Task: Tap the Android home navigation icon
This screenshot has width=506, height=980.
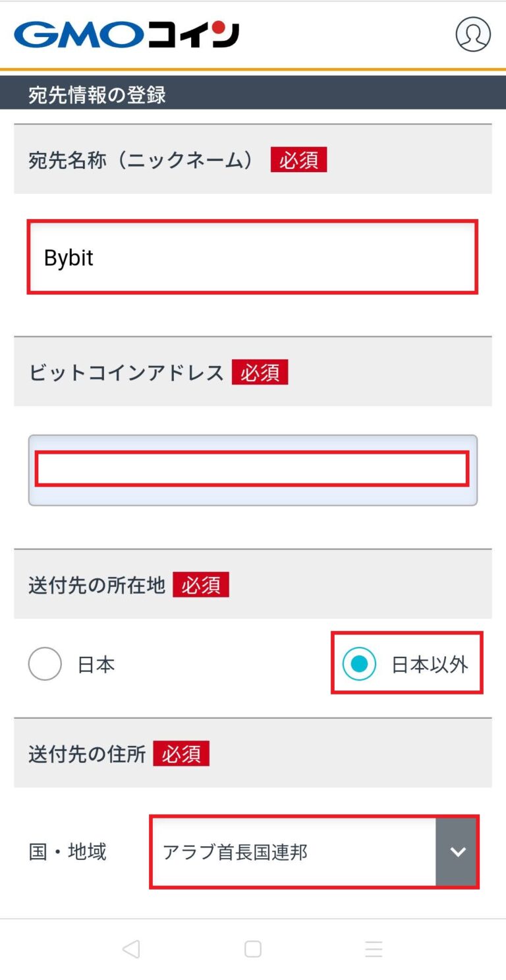Action: [252, 949]
